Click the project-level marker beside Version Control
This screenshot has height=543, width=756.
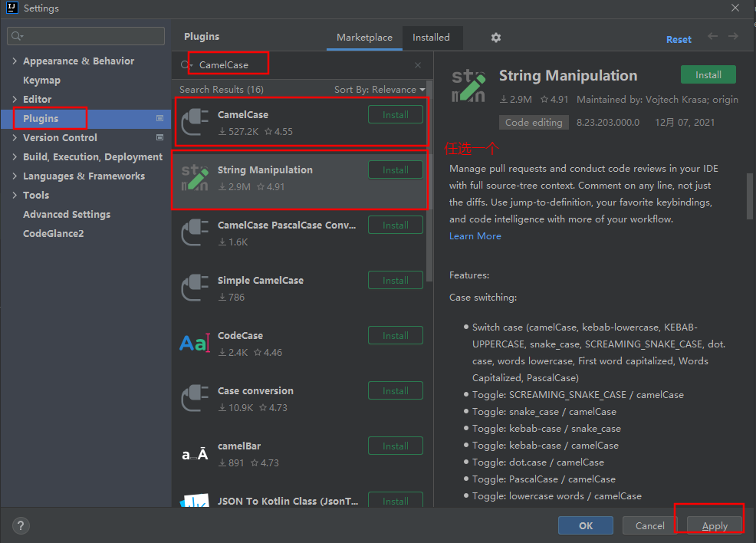click(x=160, y=137)
